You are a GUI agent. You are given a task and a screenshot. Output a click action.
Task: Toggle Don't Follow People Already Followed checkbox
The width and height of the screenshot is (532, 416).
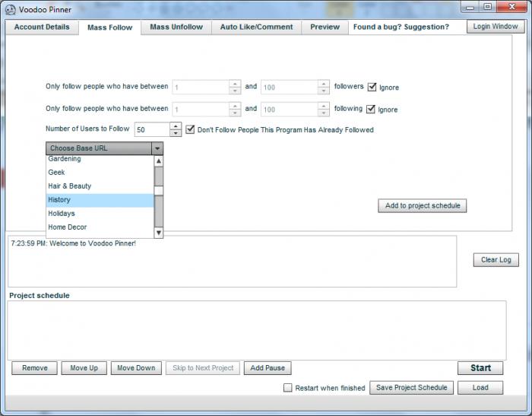click(190, 129)
